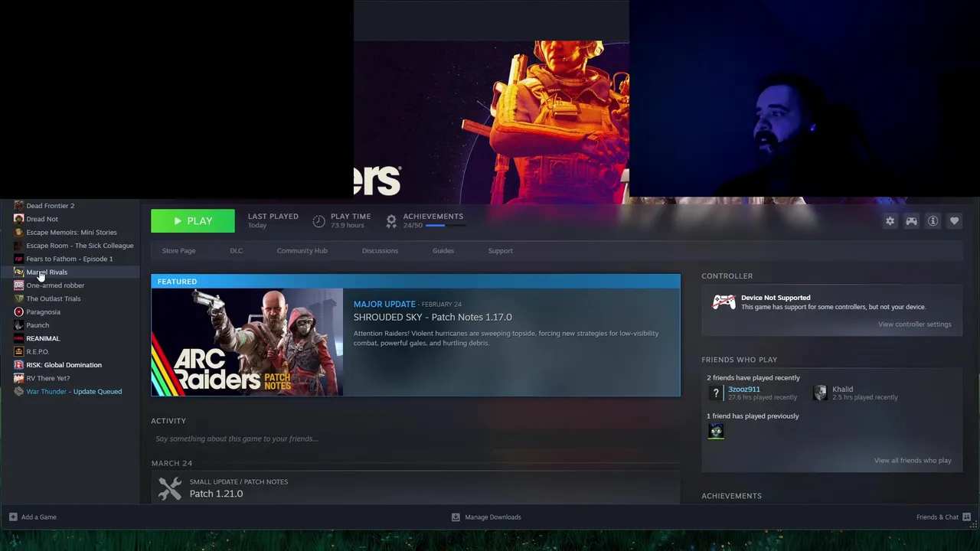Click the REANIMAL game icon
This screenshot has width=980, height=551.
[19, 338]
